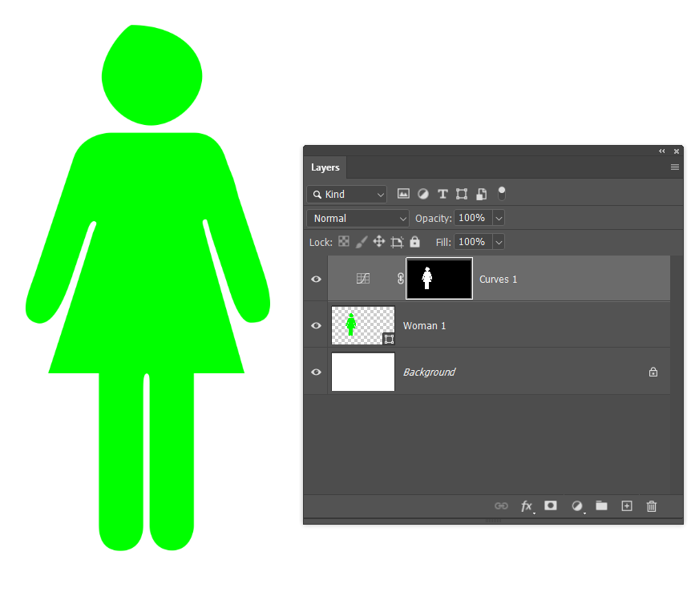Image resolution: width=695 pixels, height=616 pixels.
Task: Select the type layer filter icon
Action: click(x=442, y=194)
